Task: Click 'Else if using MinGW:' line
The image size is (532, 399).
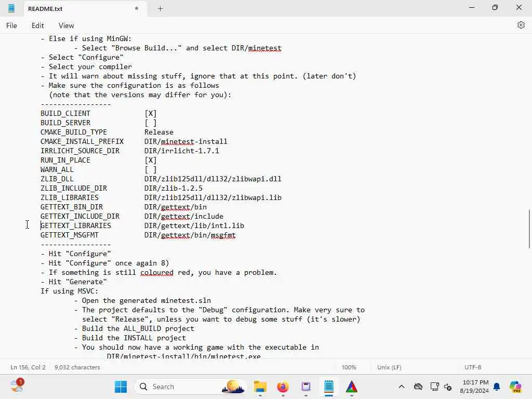Action: click(86, 38)
